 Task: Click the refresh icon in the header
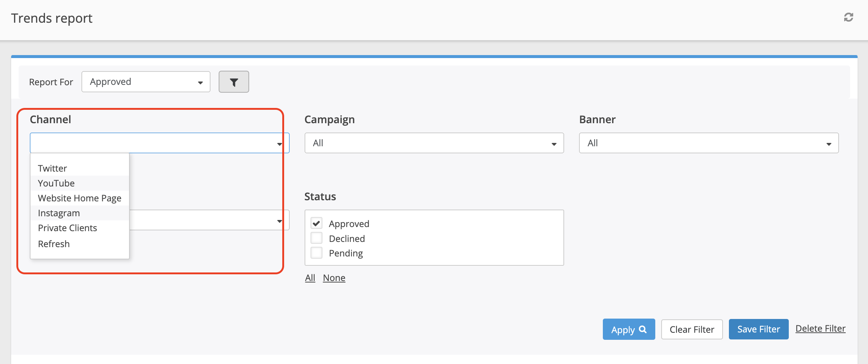click(x=848, y=17)
